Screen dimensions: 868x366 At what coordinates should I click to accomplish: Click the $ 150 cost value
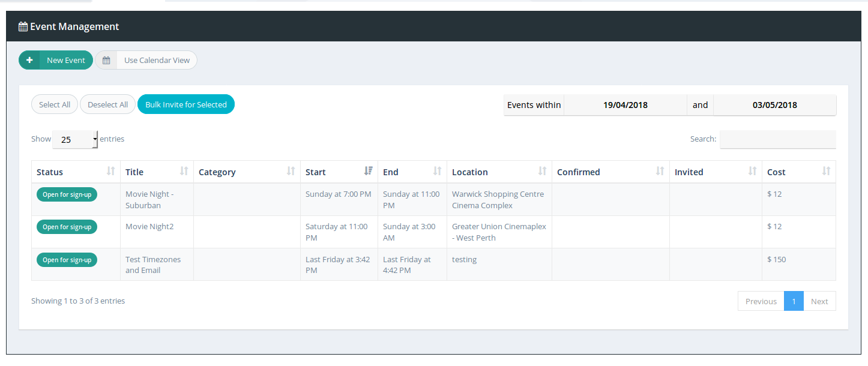click(x=777, y=260)
